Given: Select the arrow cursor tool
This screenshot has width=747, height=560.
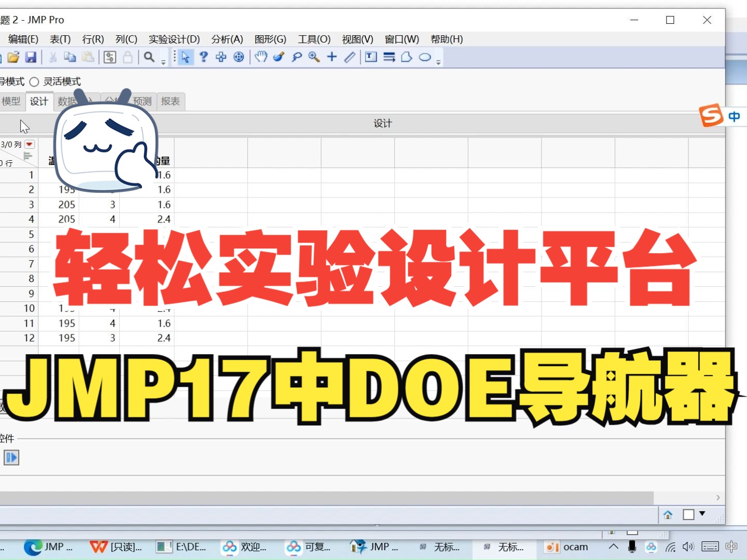Looking at the screenshot, I should (185, 57).
